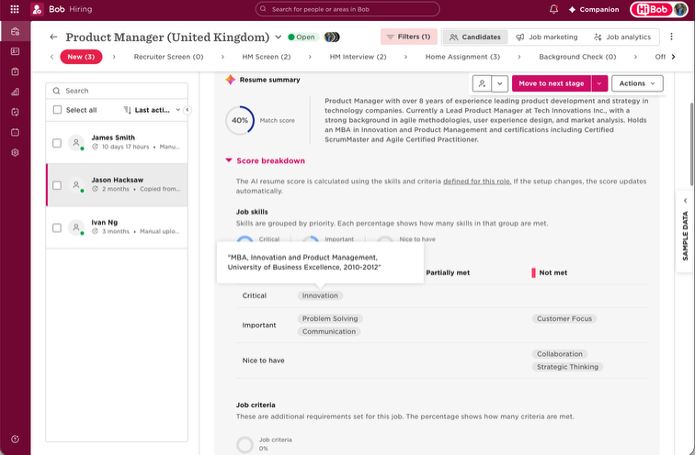
Task: Click Ivan Ng's avatar icon
Action: (x=76, y=227)
